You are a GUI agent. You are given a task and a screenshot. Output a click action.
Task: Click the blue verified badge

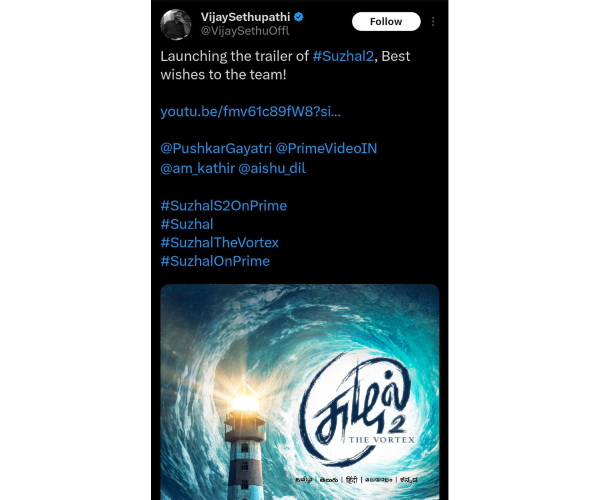(x=299, y=17)
